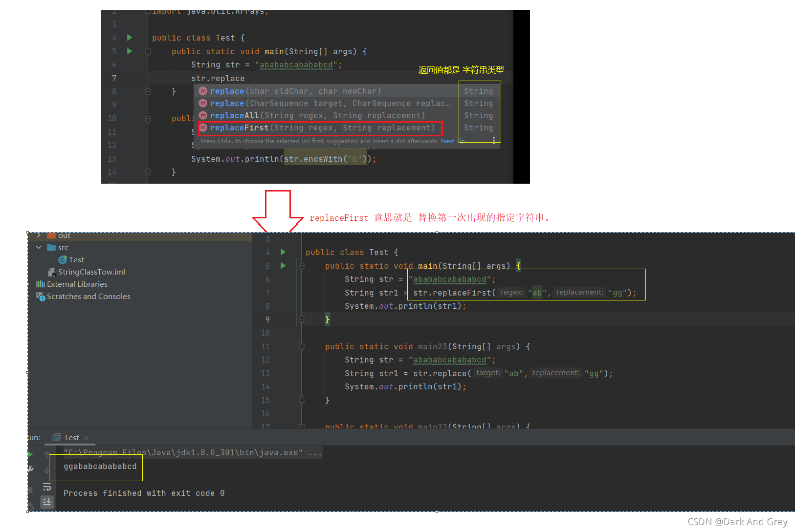Screen dimensions: 795x532
Task: Click method icon beside replaceFirst suggestion
Action: point(203,128)
